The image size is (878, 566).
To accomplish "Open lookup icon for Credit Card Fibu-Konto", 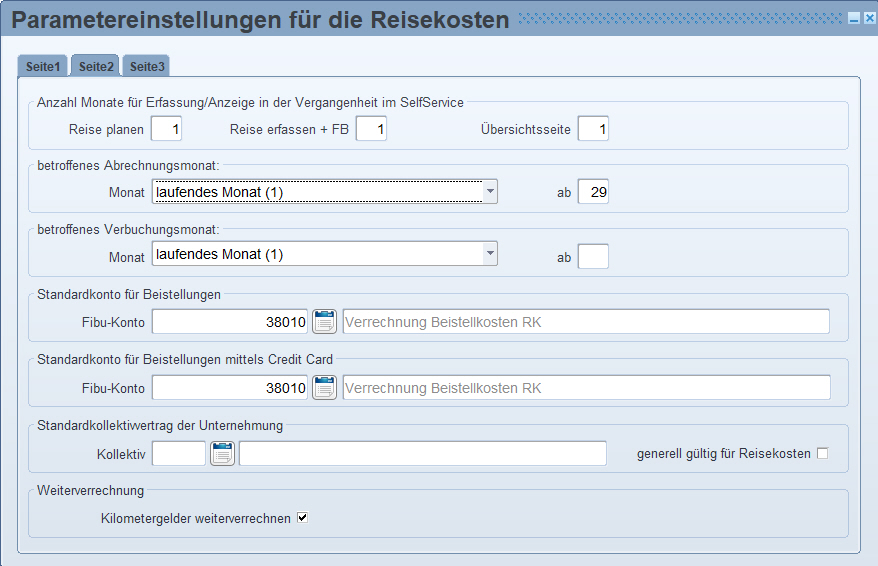I will (x=324, y=388).
